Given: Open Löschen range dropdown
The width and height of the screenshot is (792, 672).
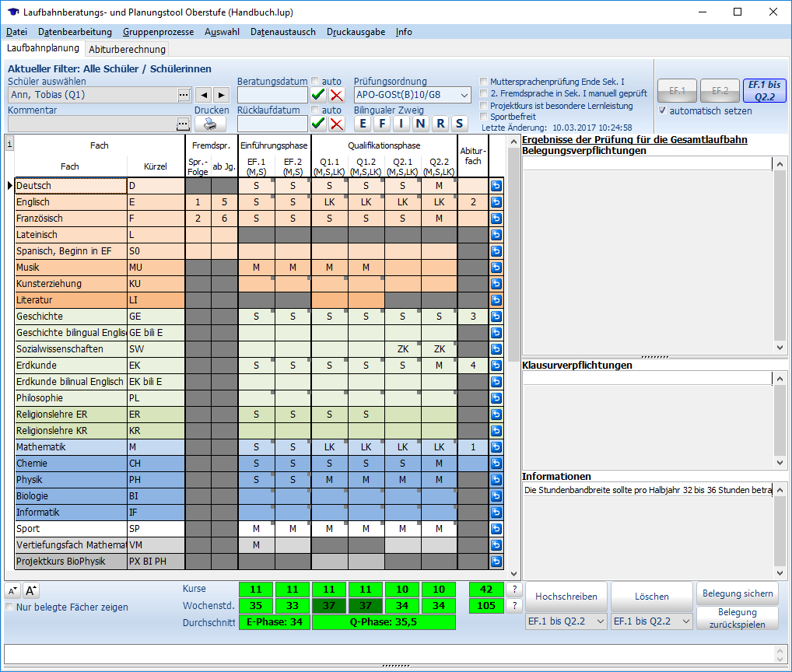Looking at the screenshot, I should click(x=686, y=621).
